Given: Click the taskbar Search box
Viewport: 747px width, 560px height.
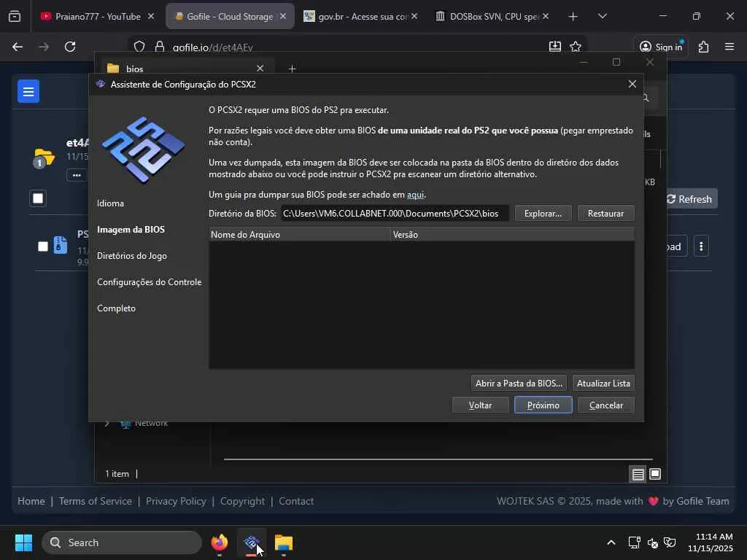Looking at the screenshot, I should point(122,542).
